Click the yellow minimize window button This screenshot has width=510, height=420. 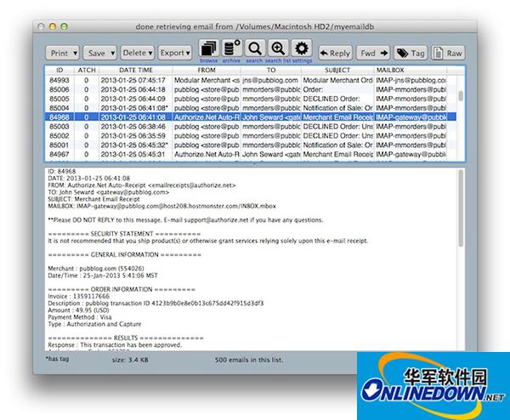pos(53,26)
